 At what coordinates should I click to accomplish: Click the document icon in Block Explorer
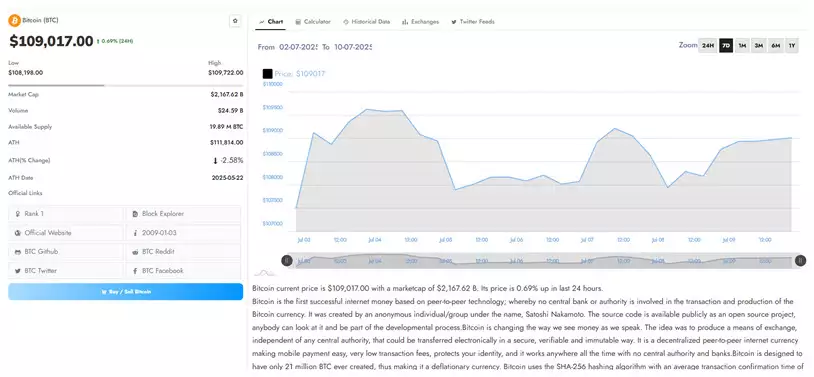coord(135,214)
